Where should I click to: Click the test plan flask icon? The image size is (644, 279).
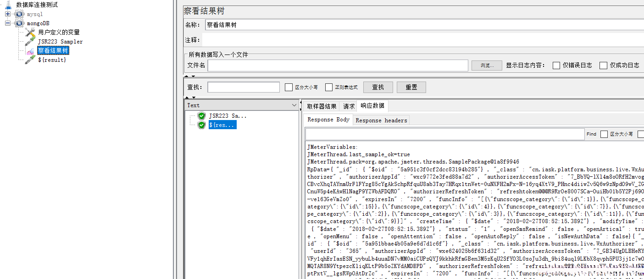click(8, 5)
